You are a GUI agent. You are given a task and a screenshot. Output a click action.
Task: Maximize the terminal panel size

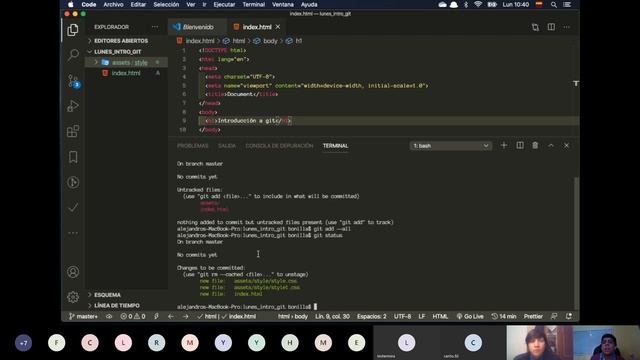(x=551, y=145)
